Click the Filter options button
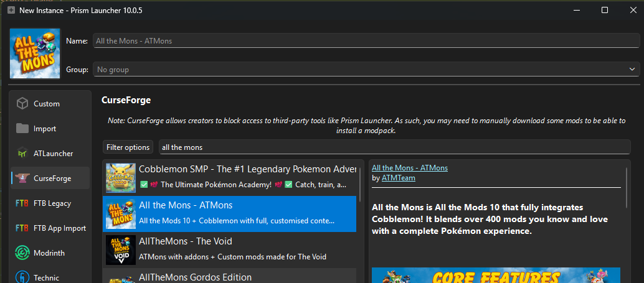 point(128,147)
